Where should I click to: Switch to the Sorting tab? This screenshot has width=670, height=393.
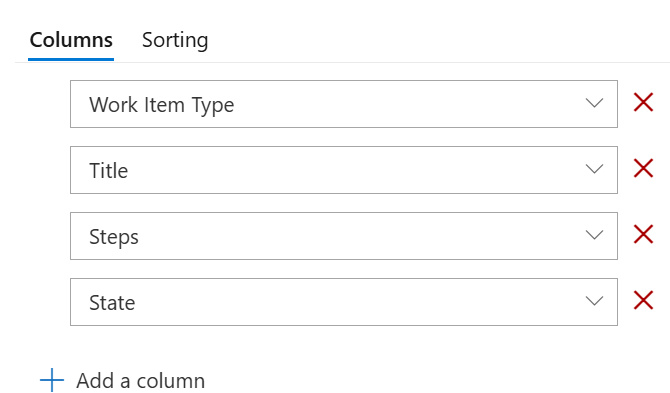[175, 41]
